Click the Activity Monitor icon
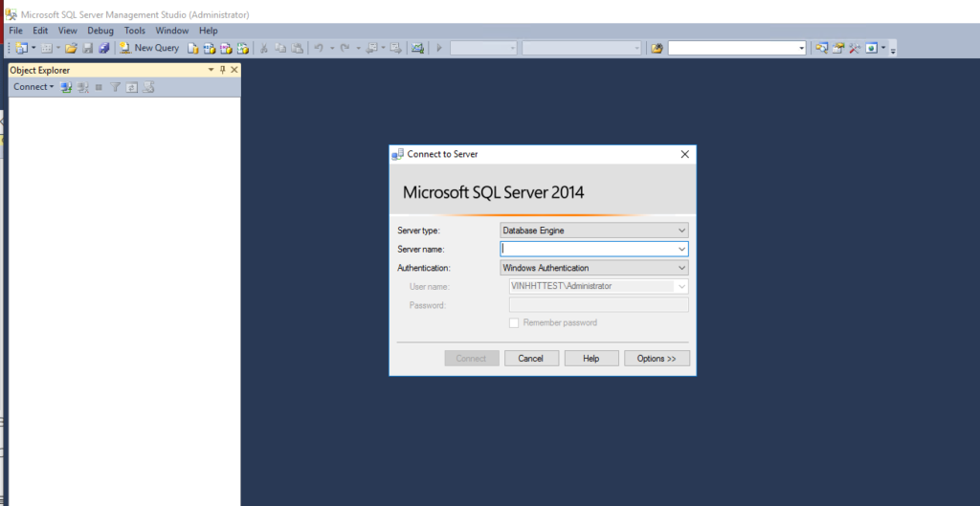 coord(418,48)
